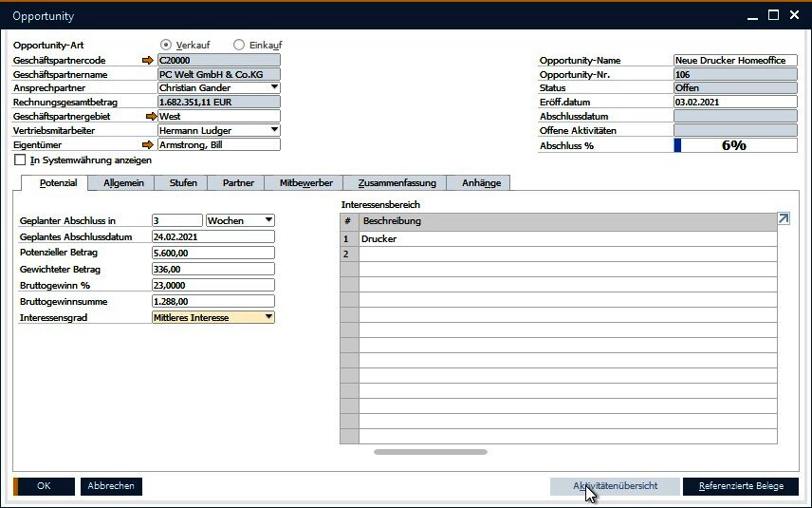Open the Vertriebsmitarbeiter dropdown
Screen dimensions: 812x508
click(x=274, y=131)
